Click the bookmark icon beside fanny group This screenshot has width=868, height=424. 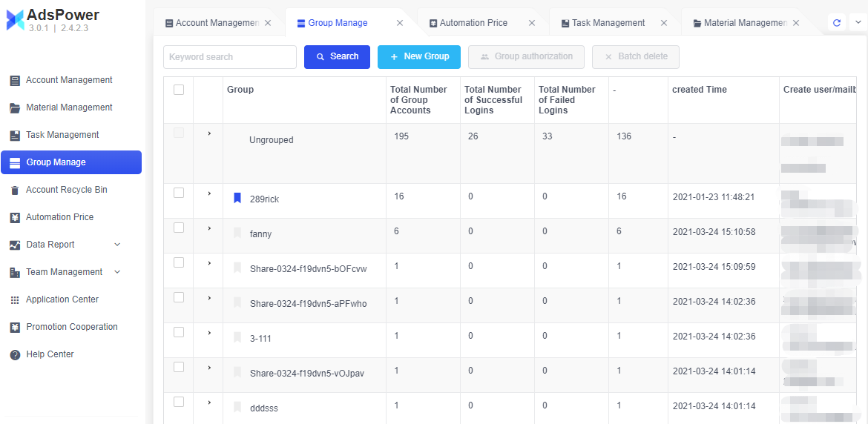[237, 233]
